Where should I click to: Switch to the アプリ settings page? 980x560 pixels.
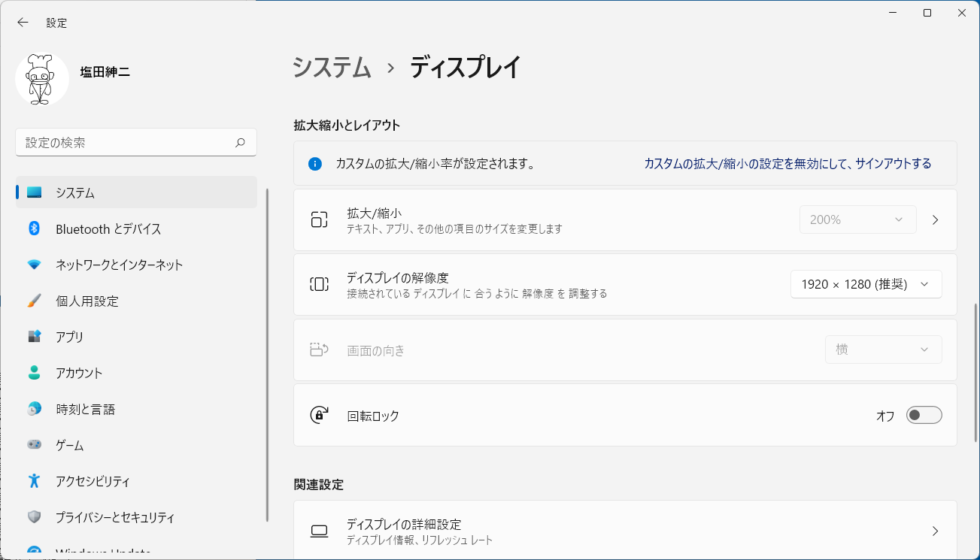click(136, 337)
